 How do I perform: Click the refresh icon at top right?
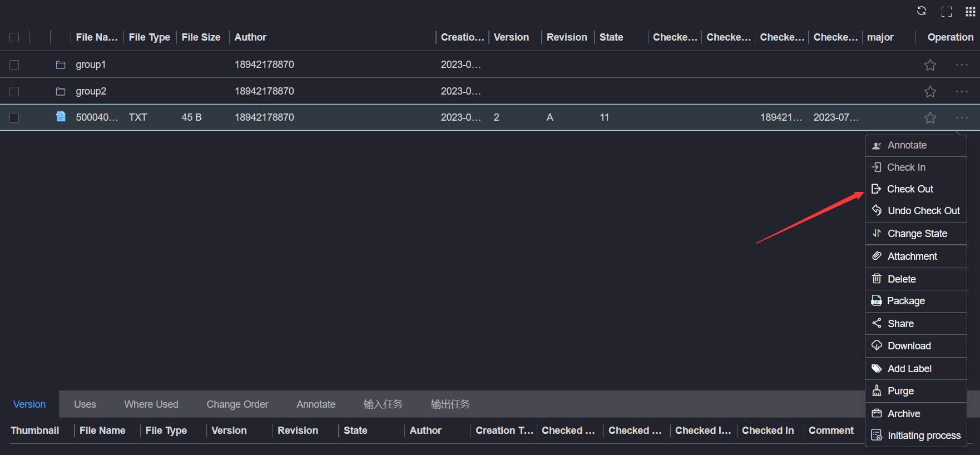(922, 11)
